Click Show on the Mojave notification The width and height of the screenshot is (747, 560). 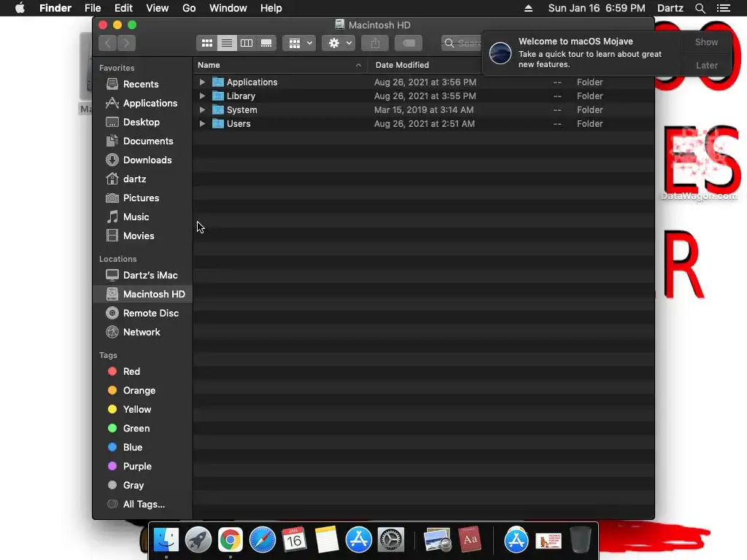706,42
